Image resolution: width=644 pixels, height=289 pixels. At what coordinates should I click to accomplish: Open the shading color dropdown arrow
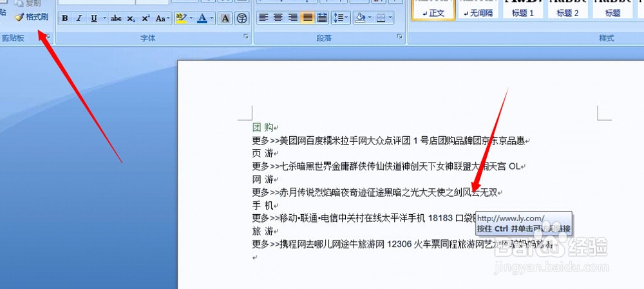[x=370, y=17]
